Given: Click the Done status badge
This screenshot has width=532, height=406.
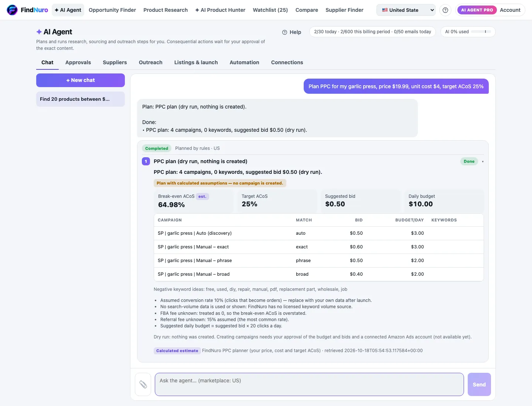Looking at the screenshot, I should pos(469,161).
